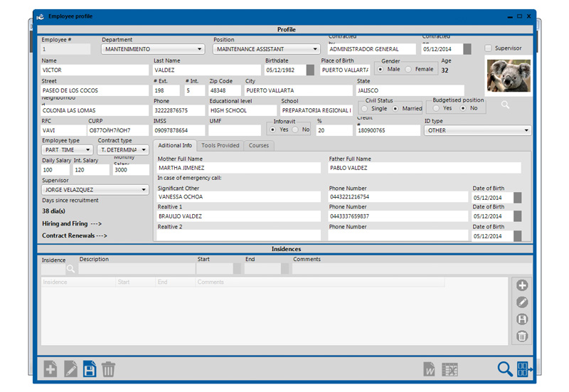Export the profile to Excel spreadsheet
Image resolution: width=569 pixels, height=392 pixels.
point(449,369)
